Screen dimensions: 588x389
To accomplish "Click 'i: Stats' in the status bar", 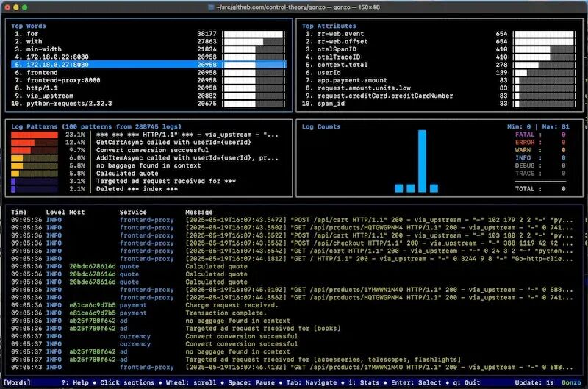I will click(x=364, y=382).
